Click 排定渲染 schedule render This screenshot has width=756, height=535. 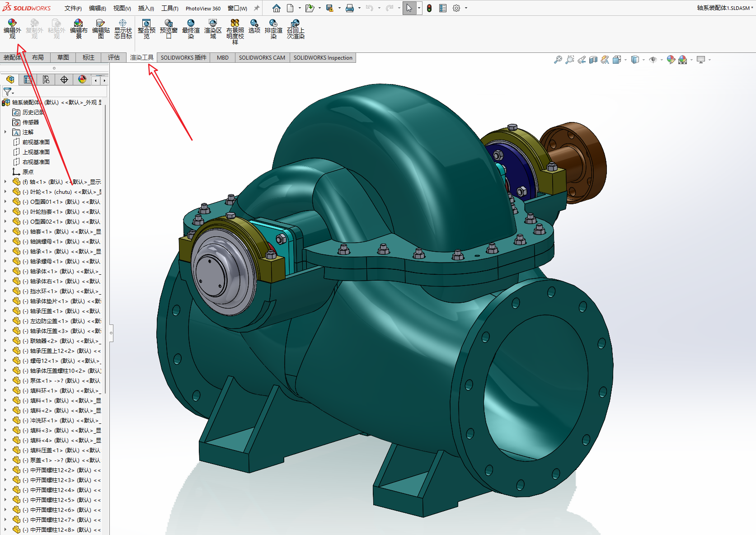click(273, 29)
